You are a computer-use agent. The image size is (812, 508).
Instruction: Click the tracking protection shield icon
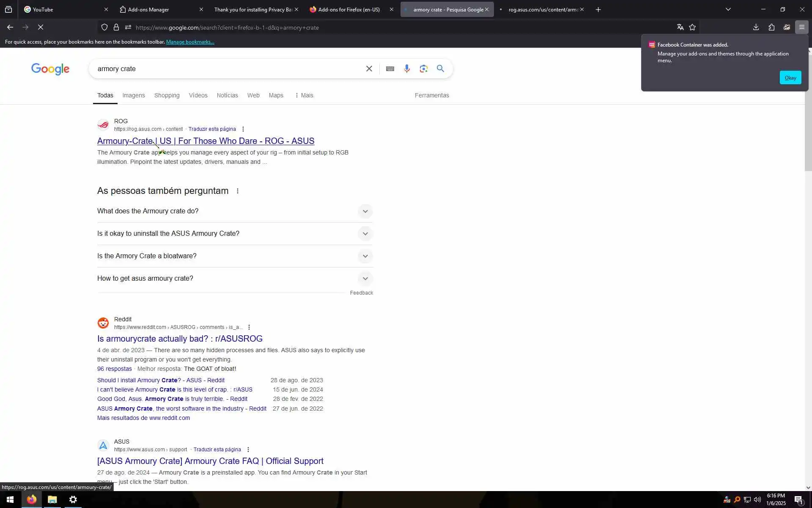click(104, 27)
